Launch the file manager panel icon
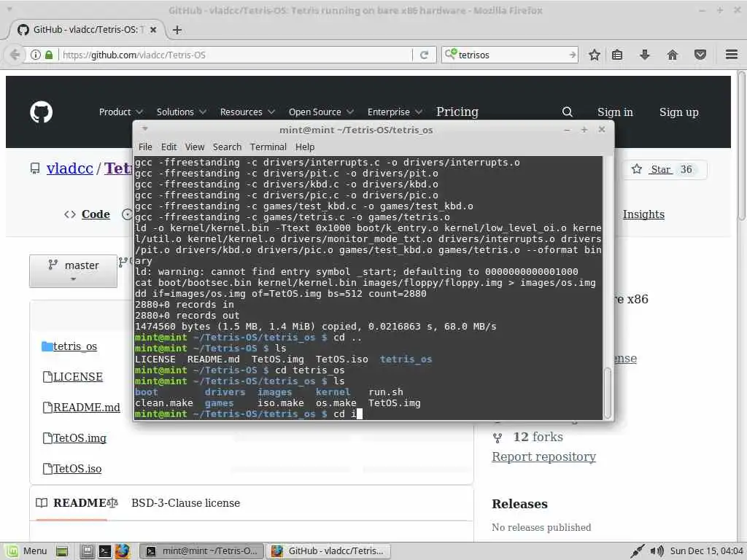The height and width of the screenshot is (560, 747). coord(88,551)
